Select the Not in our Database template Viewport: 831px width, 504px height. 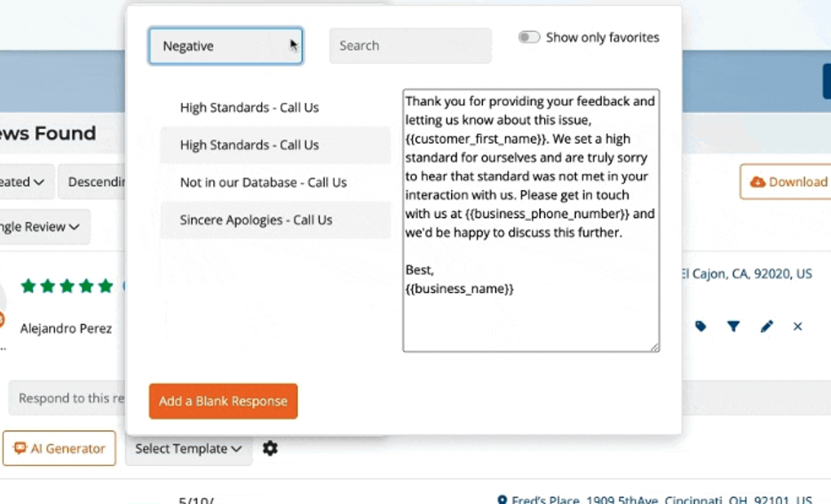click(263, 183)
